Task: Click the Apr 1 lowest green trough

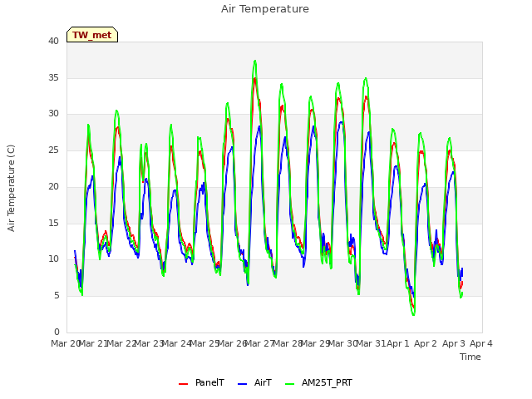Action: [x=414, y=314]
